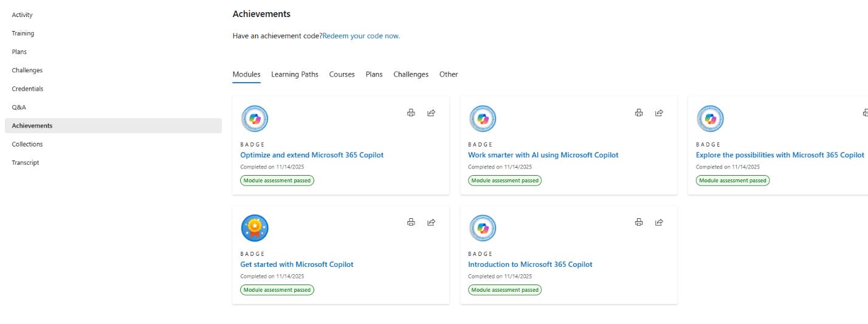Screen dimensions: 868x324
Task: Click the Optimize and extend Copilot badge image
Action: [x=255, y=119]
